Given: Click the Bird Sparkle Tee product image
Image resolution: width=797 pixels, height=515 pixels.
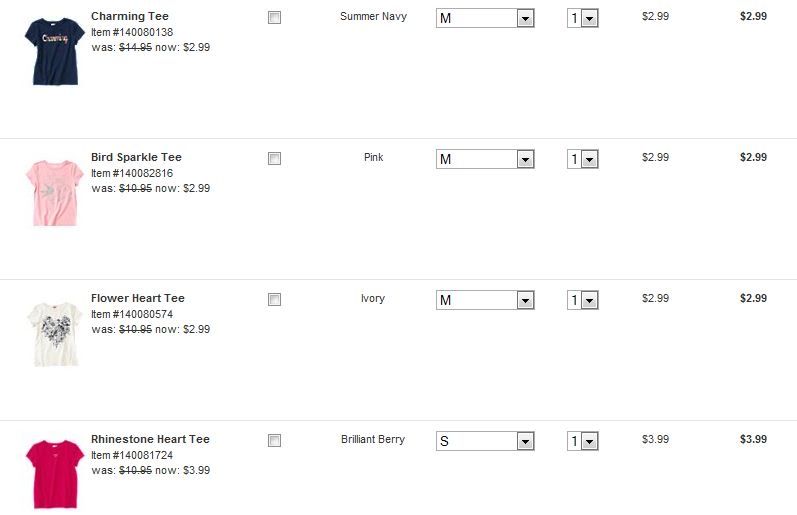Looking at the screenshot, I should click(x=50, y=191).
